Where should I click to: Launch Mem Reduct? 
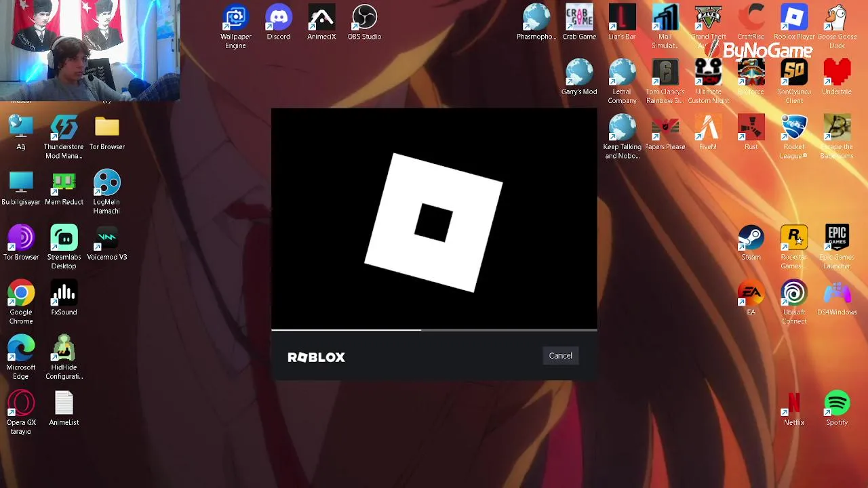pyautogui.click(x=64, y=188)
